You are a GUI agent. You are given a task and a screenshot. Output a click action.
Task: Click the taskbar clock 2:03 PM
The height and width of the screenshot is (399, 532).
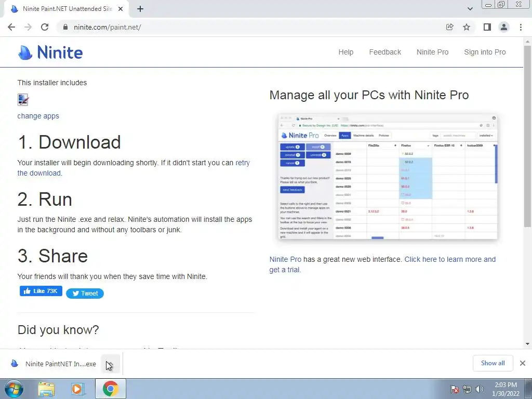coord(506,389)
